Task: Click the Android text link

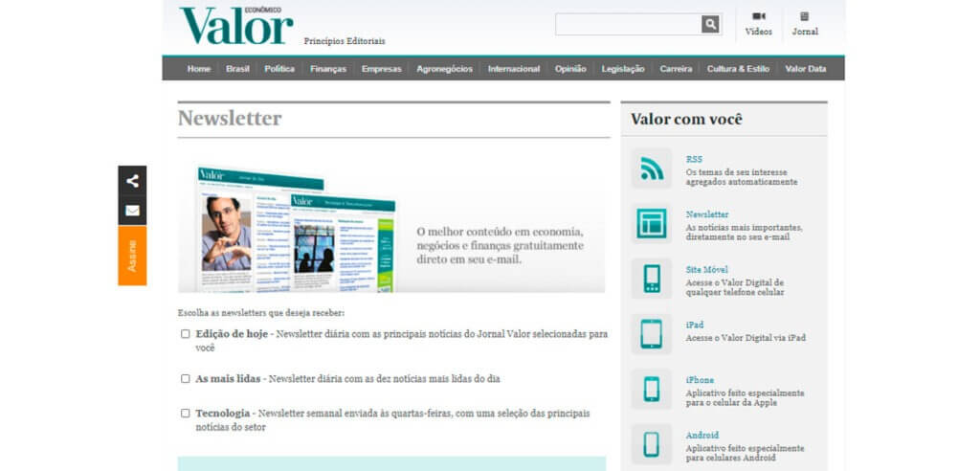Action: coord(702,435)
